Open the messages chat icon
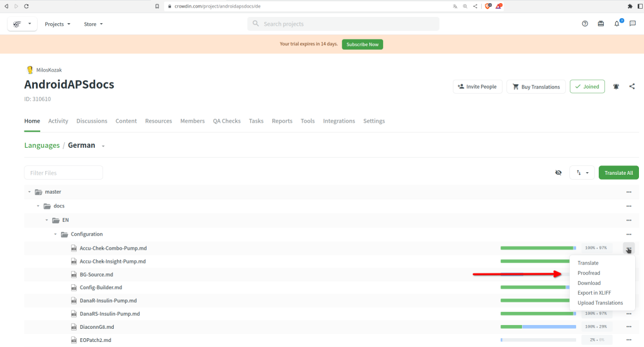This screenshot has height=347, width=644. pos(633,24)
